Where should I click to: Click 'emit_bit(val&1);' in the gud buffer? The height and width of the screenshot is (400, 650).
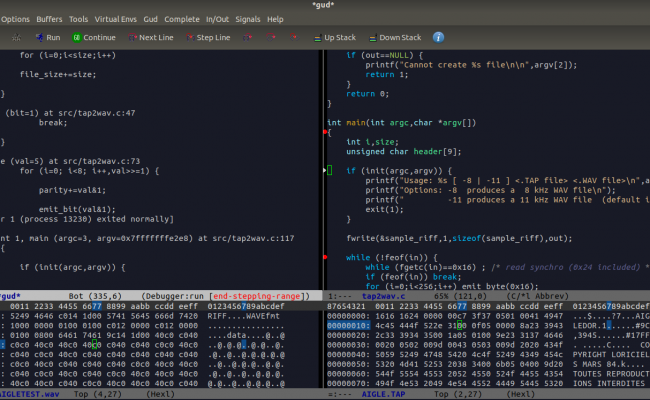tap(77, 209)
